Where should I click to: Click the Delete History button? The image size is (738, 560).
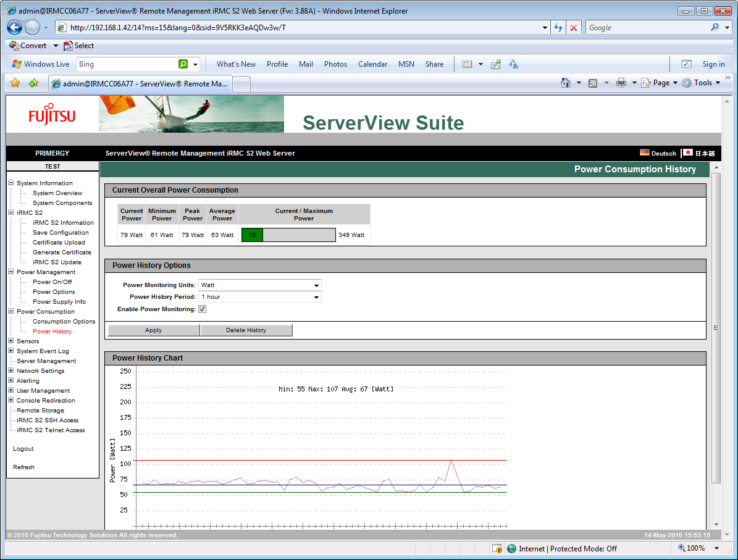246,330
